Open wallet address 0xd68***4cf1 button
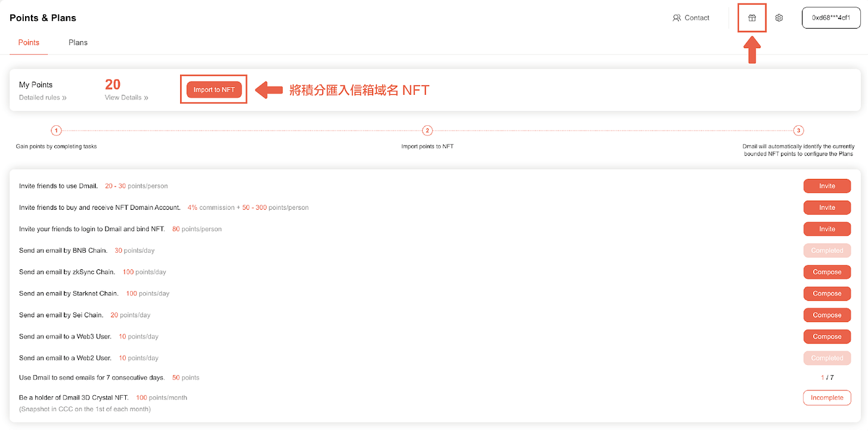Image resolution: width=868 pixels, height=431 pixels. pyautogui.click(x=831, y=18)
